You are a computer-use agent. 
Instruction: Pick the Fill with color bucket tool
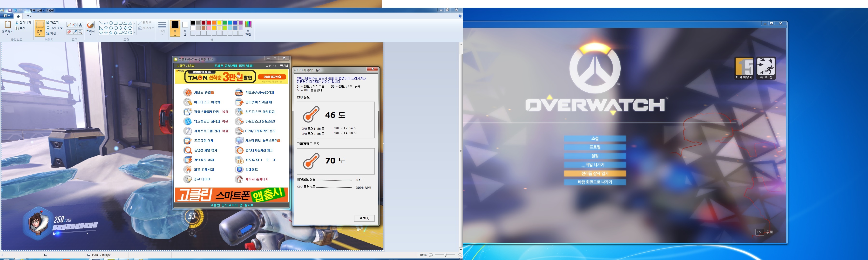[75, 25]
